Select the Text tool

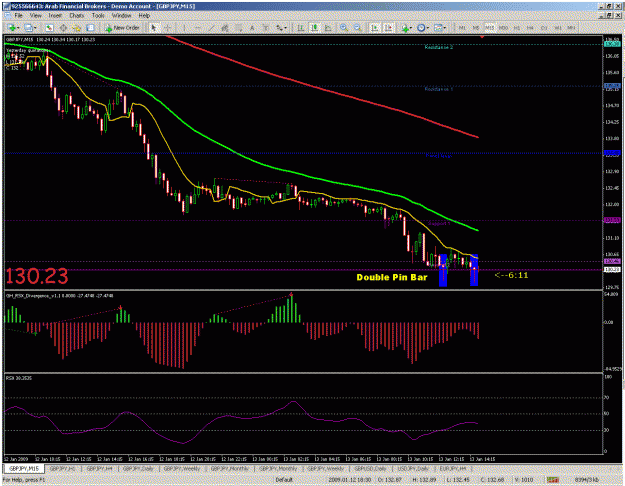click(x=252, y=28)
